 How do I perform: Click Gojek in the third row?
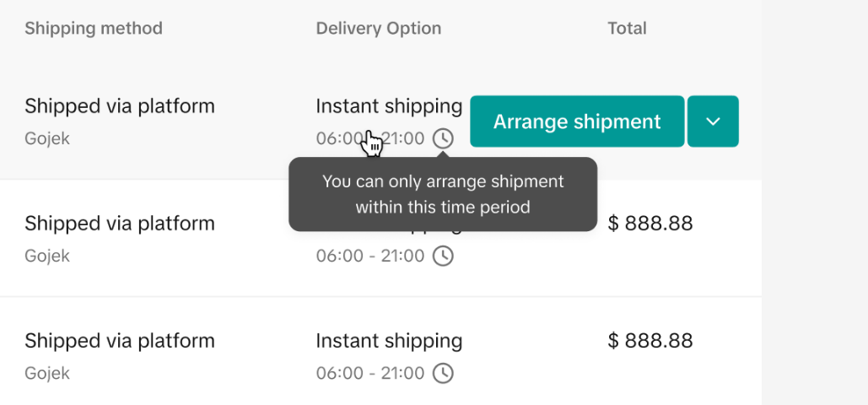[x=47, y=373]
